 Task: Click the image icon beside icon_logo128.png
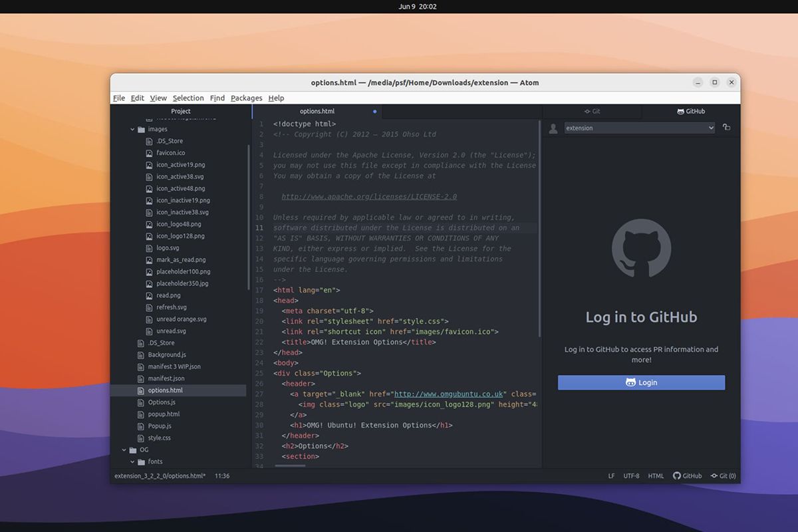coord(150,236)
